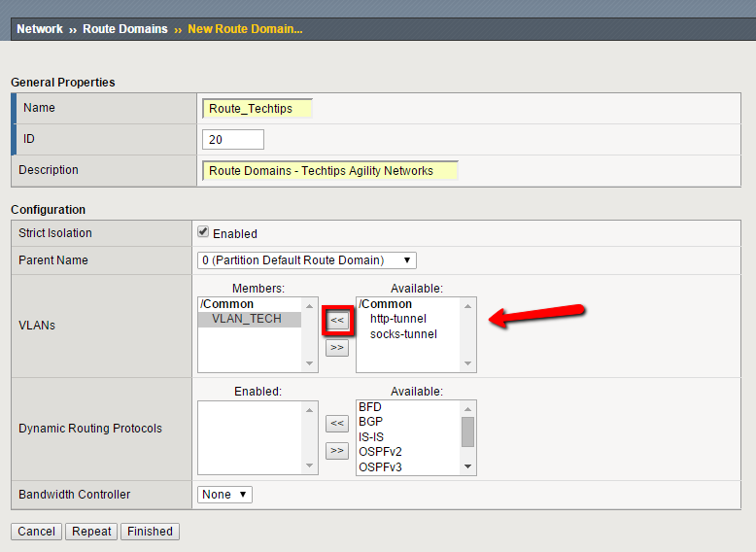Click the ID input field

233,140
